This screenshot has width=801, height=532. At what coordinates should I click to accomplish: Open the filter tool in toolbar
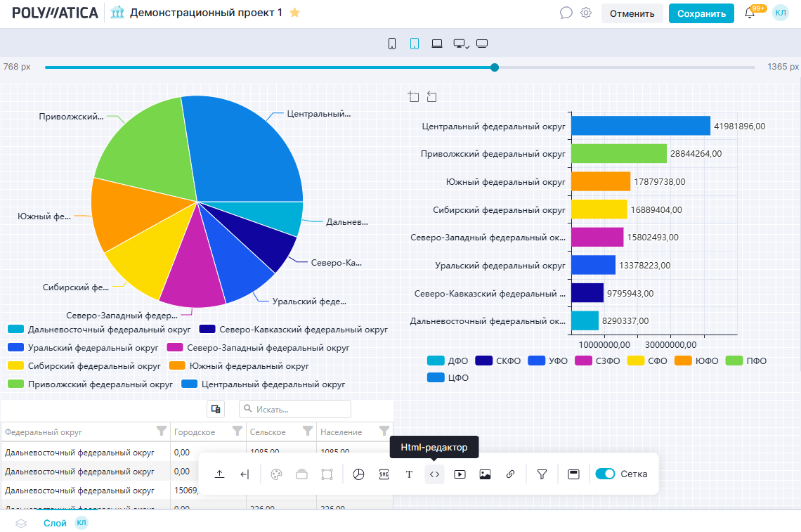click(x=542, y=474)
